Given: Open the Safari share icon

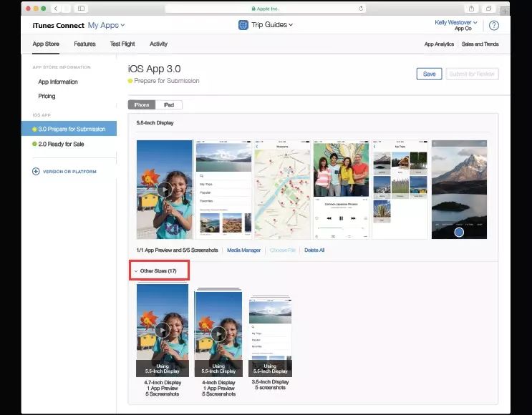Looking at the screenshot, I should pos(471,9).
